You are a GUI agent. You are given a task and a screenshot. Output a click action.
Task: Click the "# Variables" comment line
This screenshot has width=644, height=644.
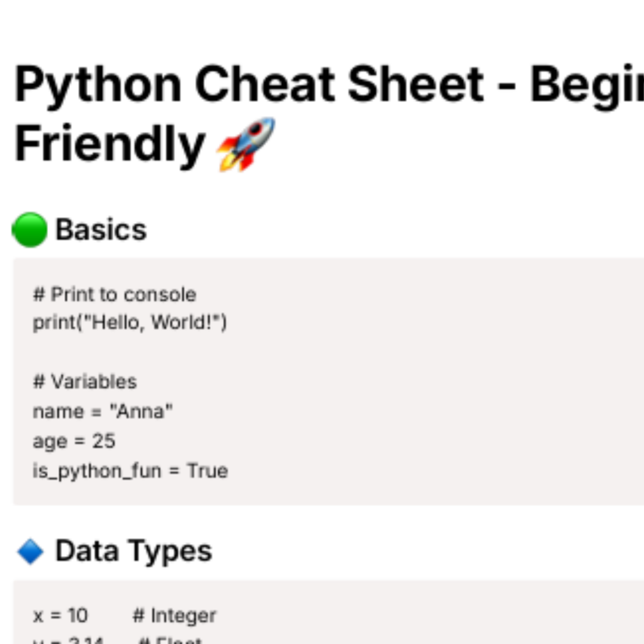point(85,382)
